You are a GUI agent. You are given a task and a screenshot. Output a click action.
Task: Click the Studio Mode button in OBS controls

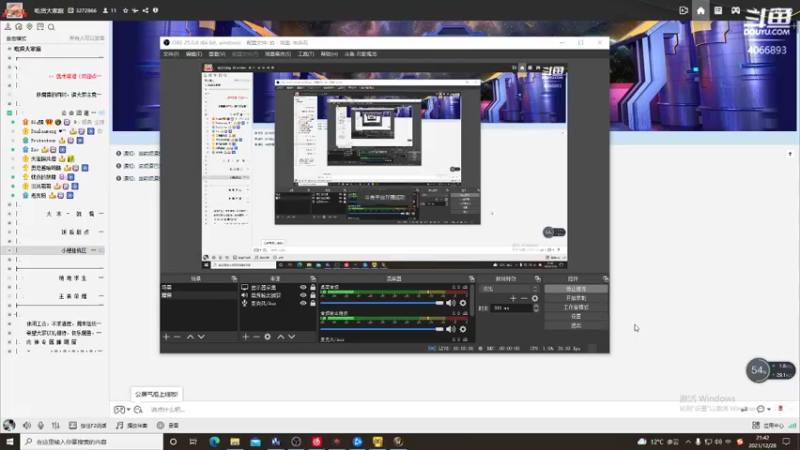576,307
